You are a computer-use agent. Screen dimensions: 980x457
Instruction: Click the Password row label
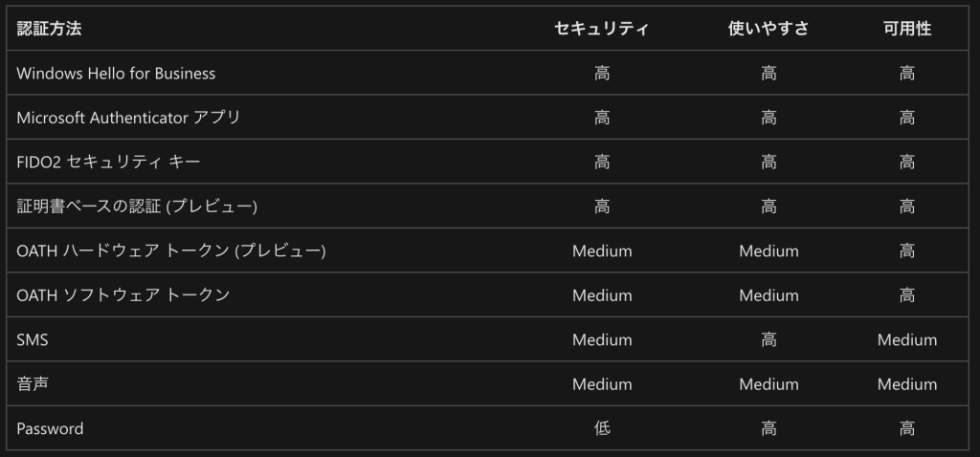[50, 428]
